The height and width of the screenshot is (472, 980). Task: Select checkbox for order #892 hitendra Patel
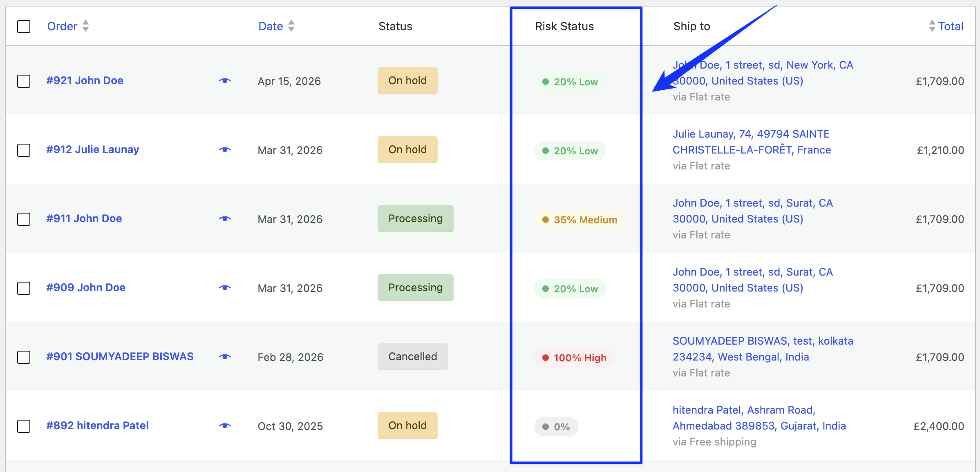coord(24,426)
